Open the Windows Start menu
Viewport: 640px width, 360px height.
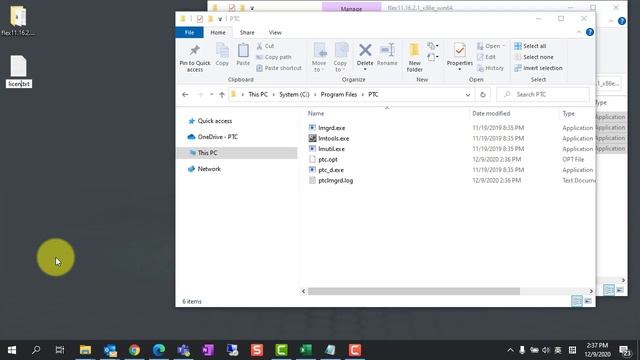pyautogui.click(x=12, y=350)
